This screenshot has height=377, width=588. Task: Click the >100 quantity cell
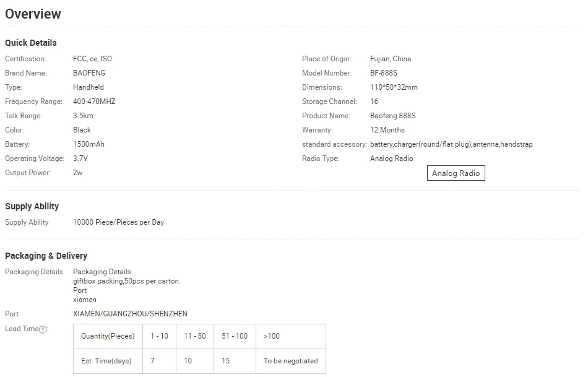coord(291,336)
